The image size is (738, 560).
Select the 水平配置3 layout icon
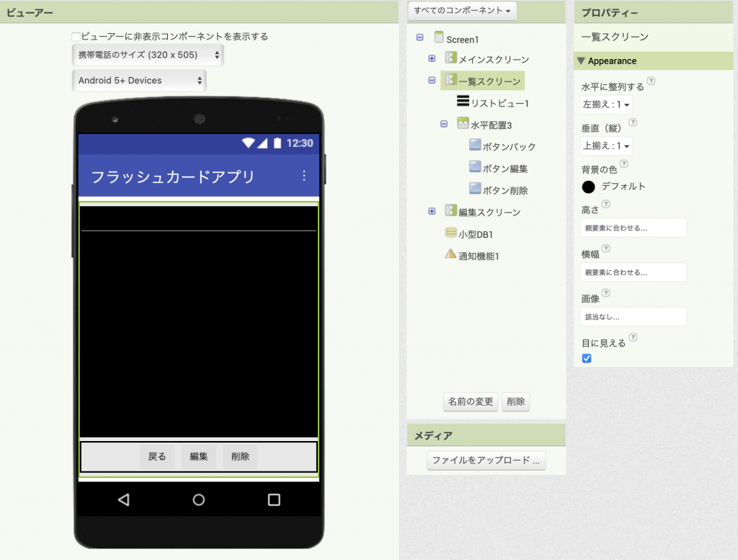(463, 124)
